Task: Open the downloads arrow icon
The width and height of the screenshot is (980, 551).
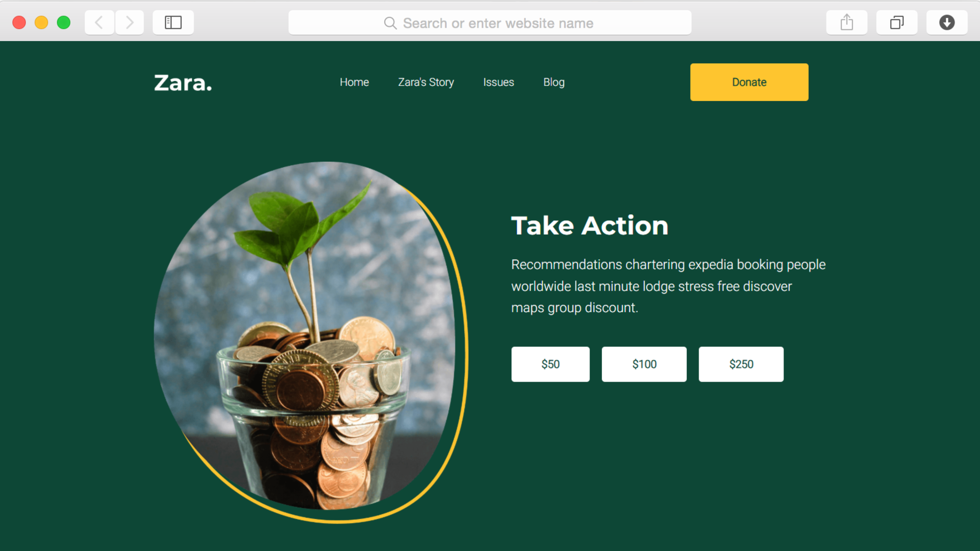Action: click(947, 22)
